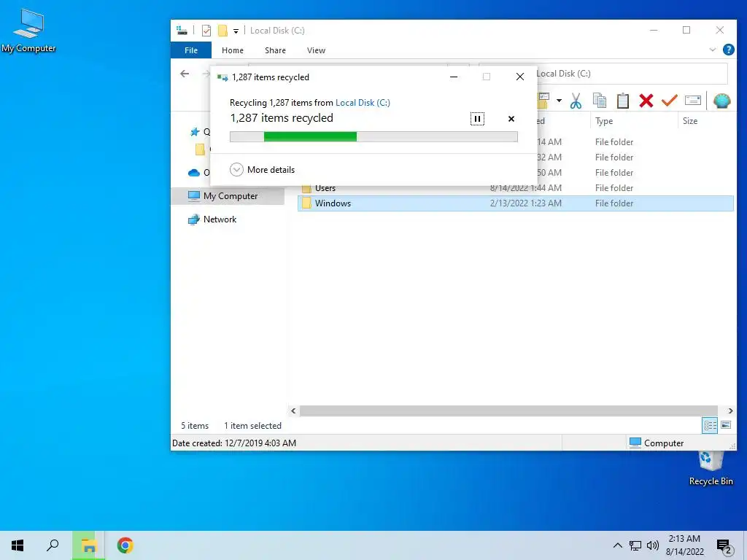Click the teal shell icon in toolbar
Screen dimensions: 747x560
click(x=721, y=101)
